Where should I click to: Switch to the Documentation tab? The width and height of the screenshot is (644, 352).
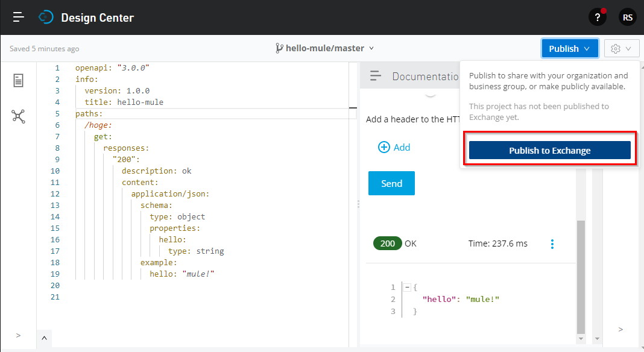tap(426, 77)
